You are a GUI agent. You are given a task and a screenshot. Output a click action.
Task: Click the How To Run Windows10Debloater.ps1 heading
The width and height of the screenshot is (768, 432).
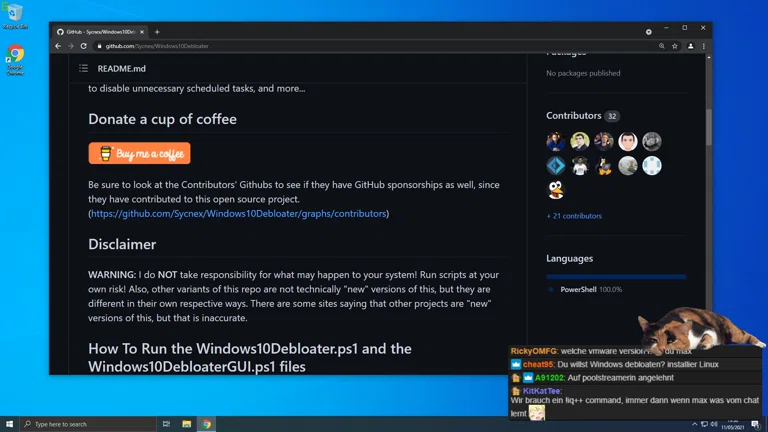coord(250,358)
